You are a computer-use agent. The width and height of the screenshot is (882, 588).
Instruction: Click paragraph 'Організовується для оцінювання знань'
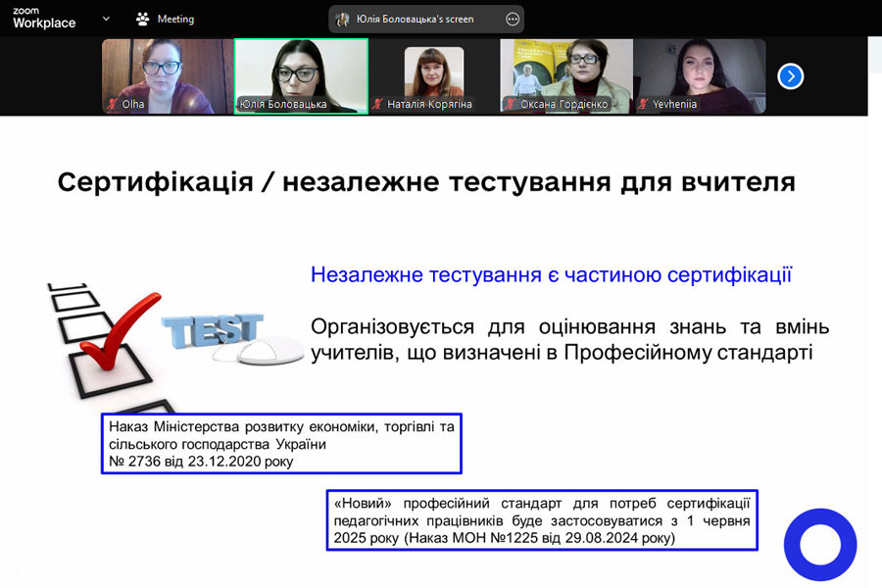569,340
